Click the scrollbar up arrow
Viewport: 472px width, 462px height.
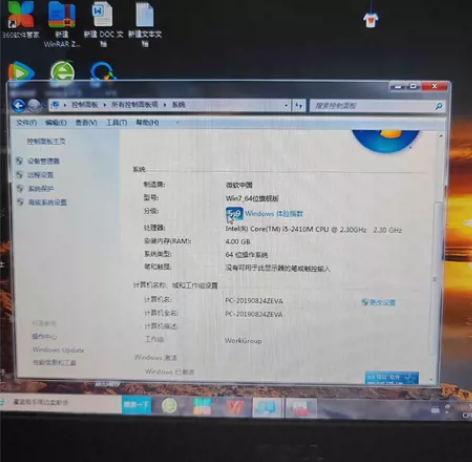(x=441, y=136)
